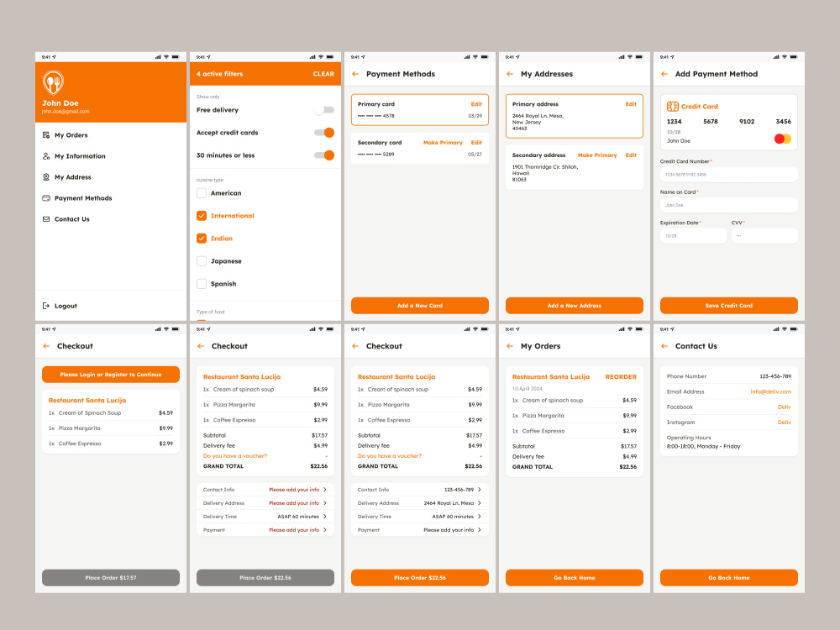Open Payment row with black 'Please add your info'
The height and width of the screenshot is (630, 840).
[x=419, y=530]
